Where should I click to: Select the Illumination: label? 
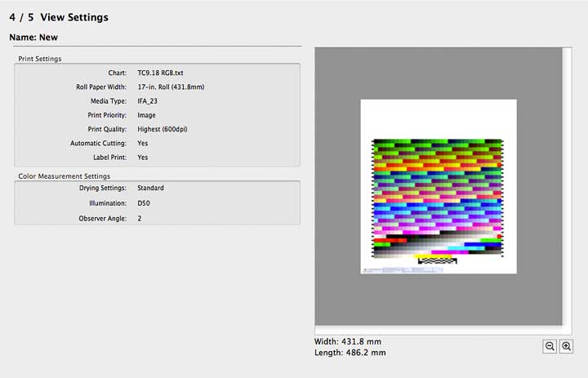point(108,203)
